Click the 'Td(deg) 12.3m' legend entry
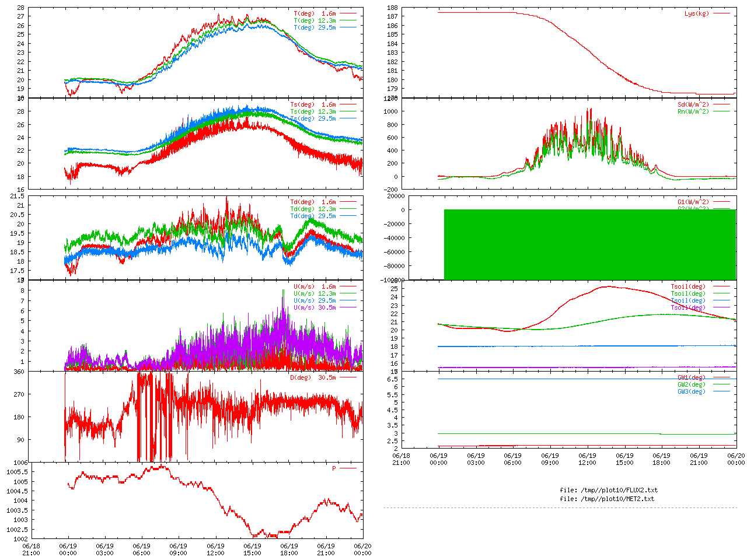Image resolution: width=747 pixels, height=560 pixels. click(313, 209)
